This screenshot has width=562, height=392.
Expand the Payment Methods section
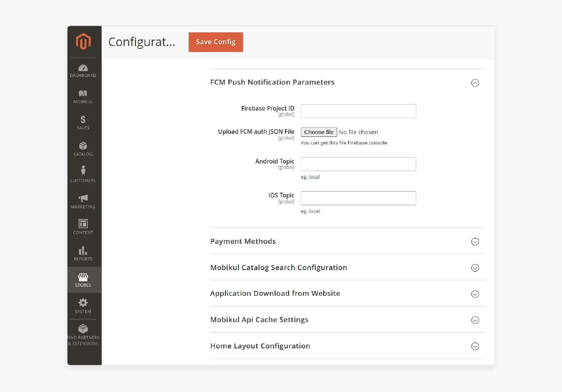click(475, 242)
